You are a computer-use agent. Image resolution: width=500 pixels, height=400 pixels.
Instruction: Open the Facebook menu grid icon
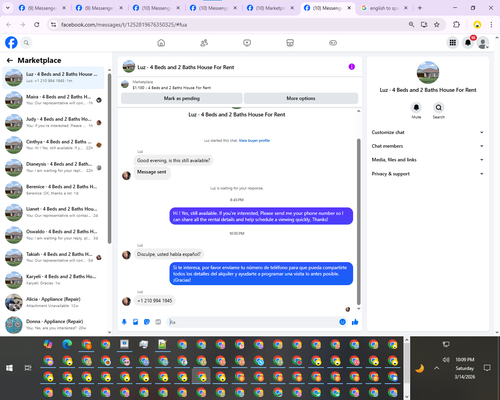click(453, 43)
